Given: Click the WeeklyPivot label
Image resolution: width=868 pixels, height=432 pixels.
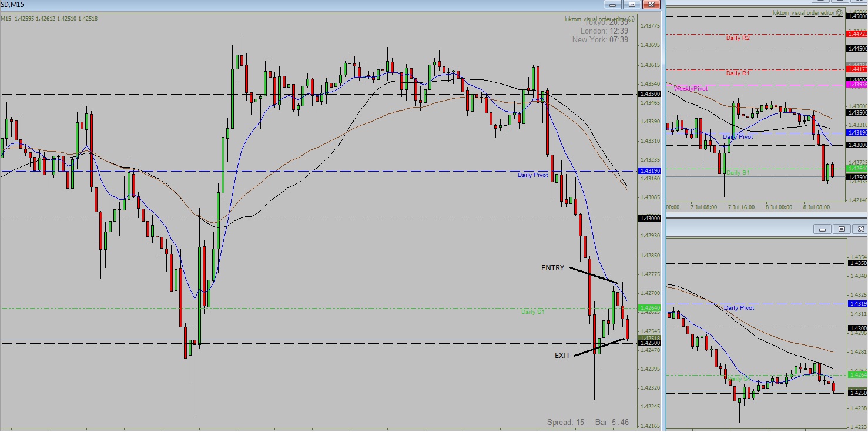Looking at the screenshot, I should click(x=691, y=88).
